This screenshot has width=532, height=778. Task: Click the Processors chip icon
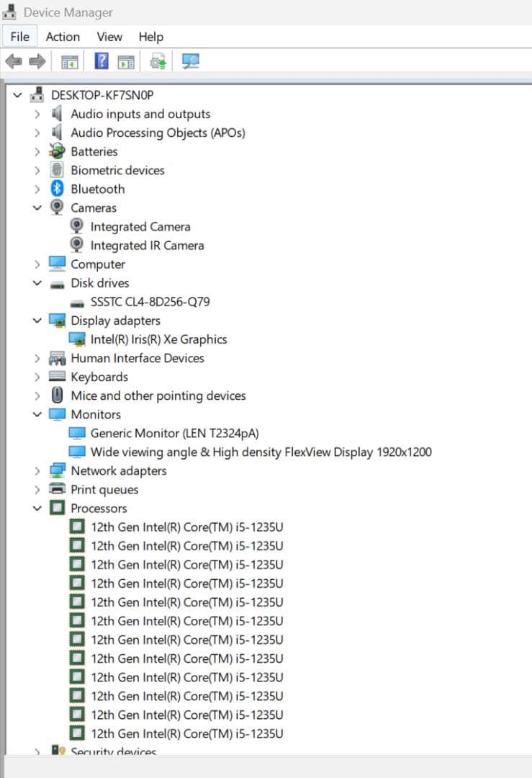click(57, 508)
